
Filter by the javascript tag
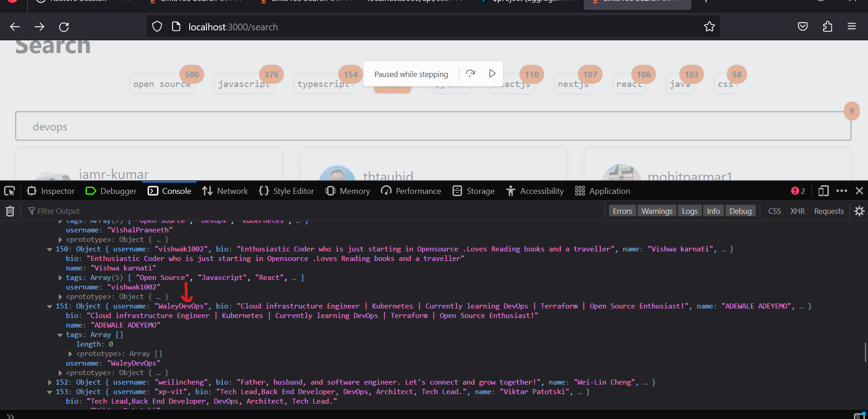[244, 84]
